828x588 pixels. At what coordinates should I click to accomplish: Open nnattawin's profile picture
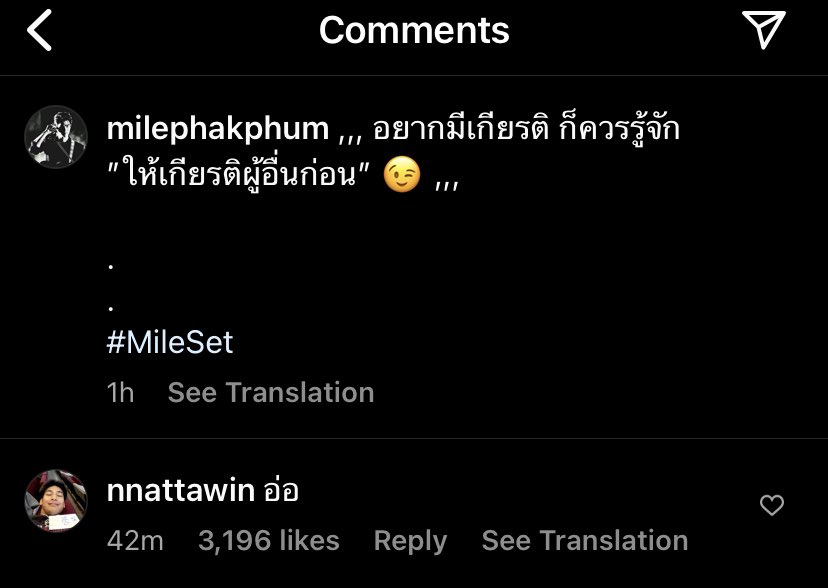click(x=56, y=500)
